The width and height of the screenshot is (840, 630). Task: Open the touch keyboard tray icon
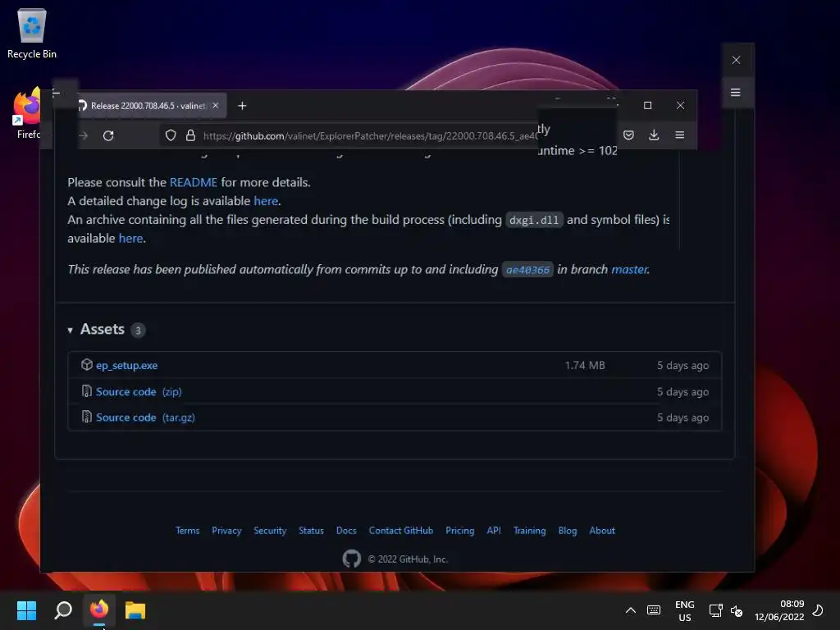click(x=654, y=610)
